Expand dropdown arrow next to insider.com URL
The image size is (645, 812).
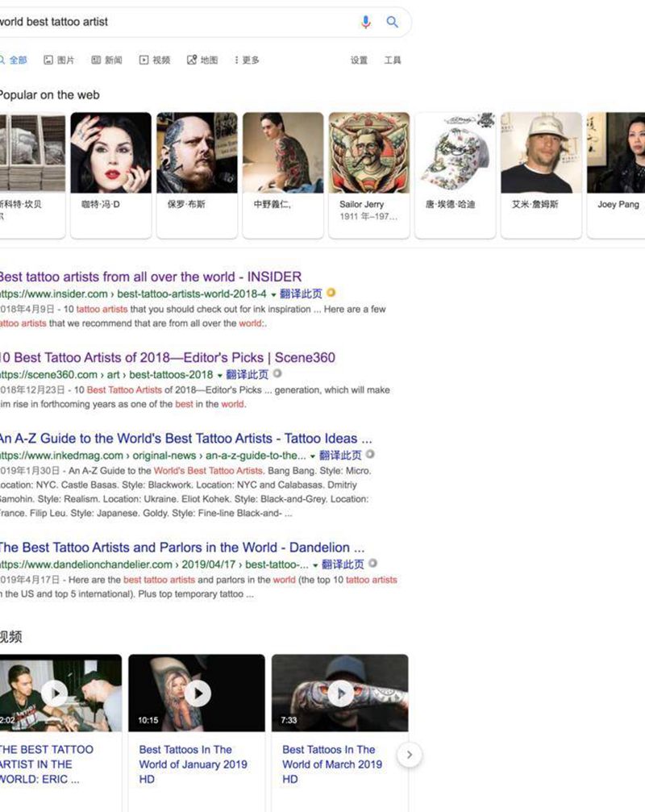click(x=273, y=294)
